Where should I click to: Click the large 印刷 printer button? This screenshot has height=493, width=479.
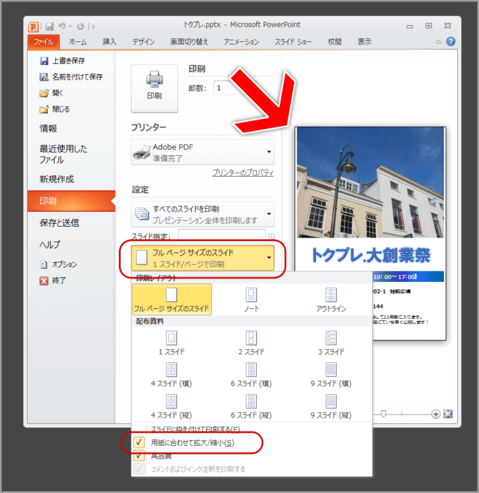click(154, 88)
